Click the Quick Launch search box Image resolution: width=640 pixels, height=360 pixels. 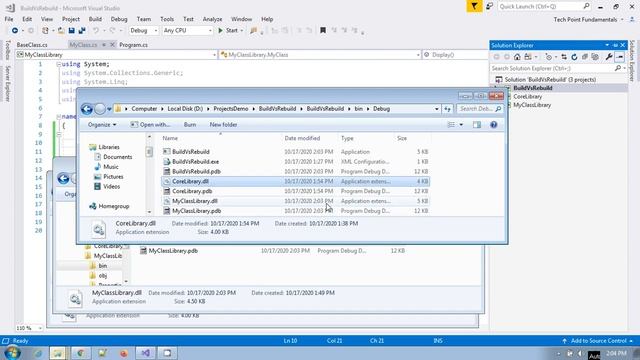[x=544, y=7]
